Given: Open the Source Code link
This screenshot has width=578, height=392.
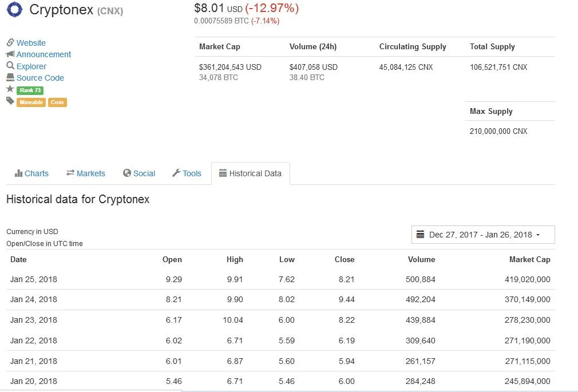Looking at the screenshot, I should point(40,78).
